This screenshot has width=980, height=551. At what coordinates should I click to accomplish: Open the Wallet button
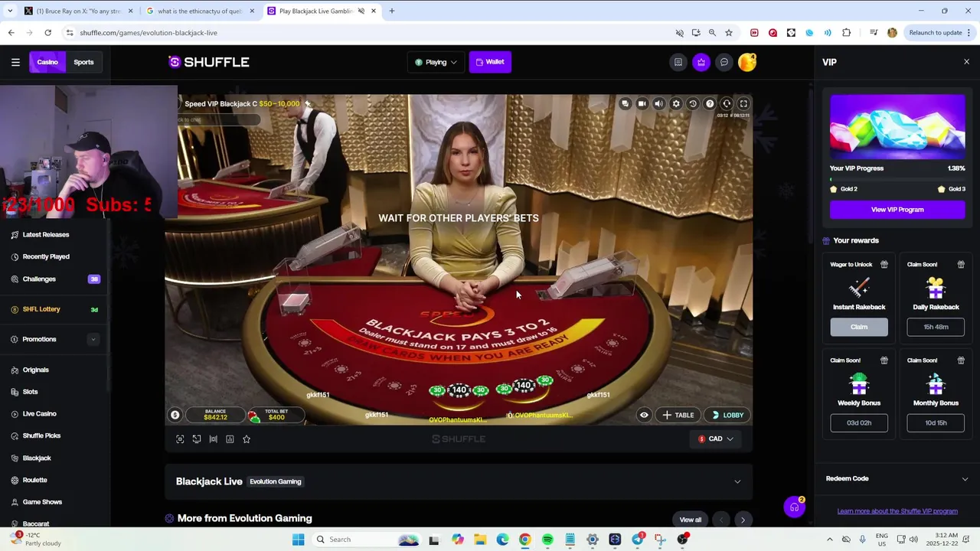pos(489,62)
